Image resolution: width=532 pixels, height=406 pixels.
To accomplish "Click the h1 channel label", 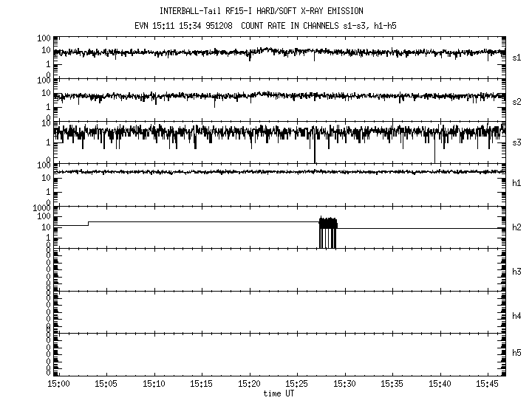I will coord(517,183).
